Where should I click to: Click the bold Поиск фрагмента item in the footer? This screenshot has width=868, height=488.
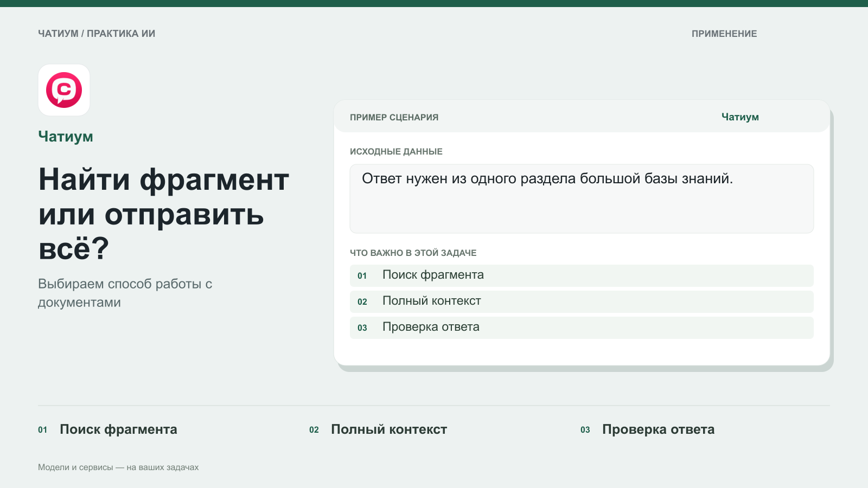(x=118, y=429)
